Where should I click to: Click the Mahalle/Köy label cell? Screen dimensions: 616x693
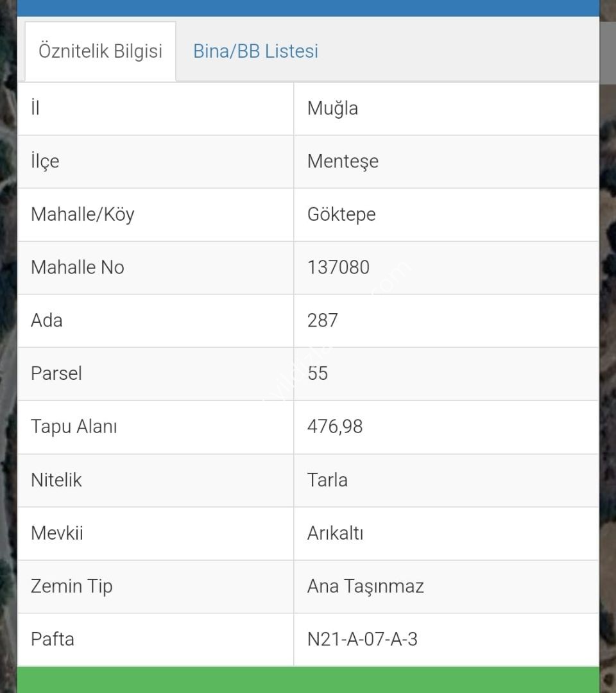pyautogui.click(x=155, y=215)
